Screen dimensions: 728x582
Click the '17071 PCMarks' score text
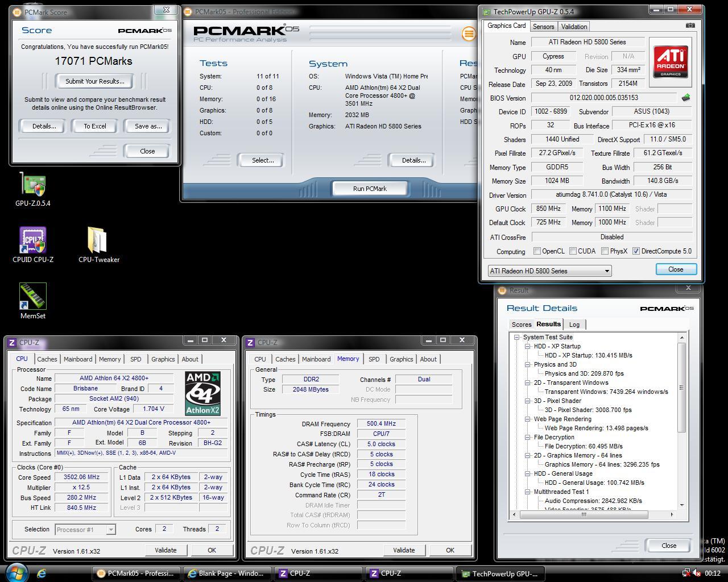point(93,61)
